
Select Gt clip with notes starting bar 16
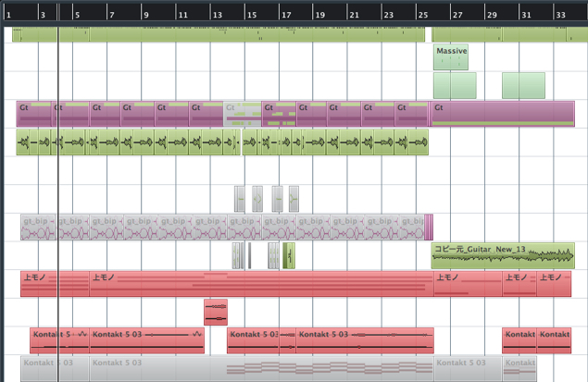(x=279, y=114)
